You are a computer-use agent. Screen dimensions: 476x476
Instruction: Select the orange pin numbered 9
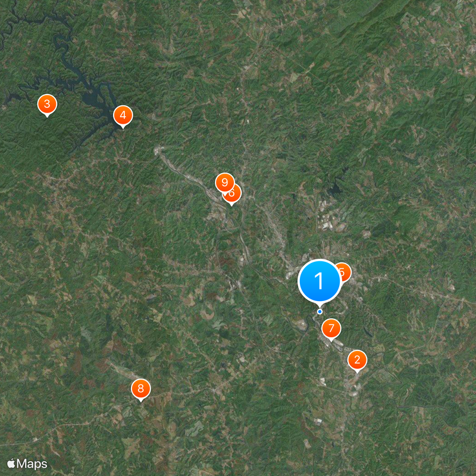(x=225, y=183)
